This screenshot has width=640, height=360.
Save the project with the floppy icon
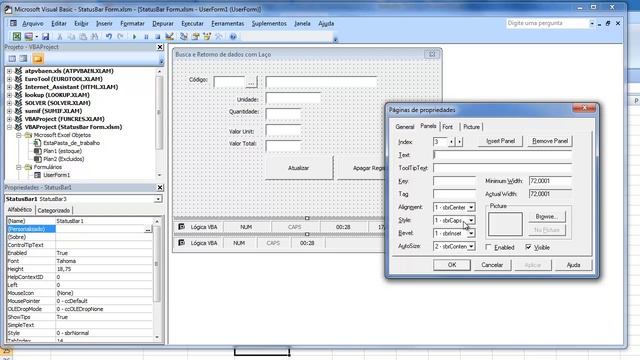tap(45, 37)
